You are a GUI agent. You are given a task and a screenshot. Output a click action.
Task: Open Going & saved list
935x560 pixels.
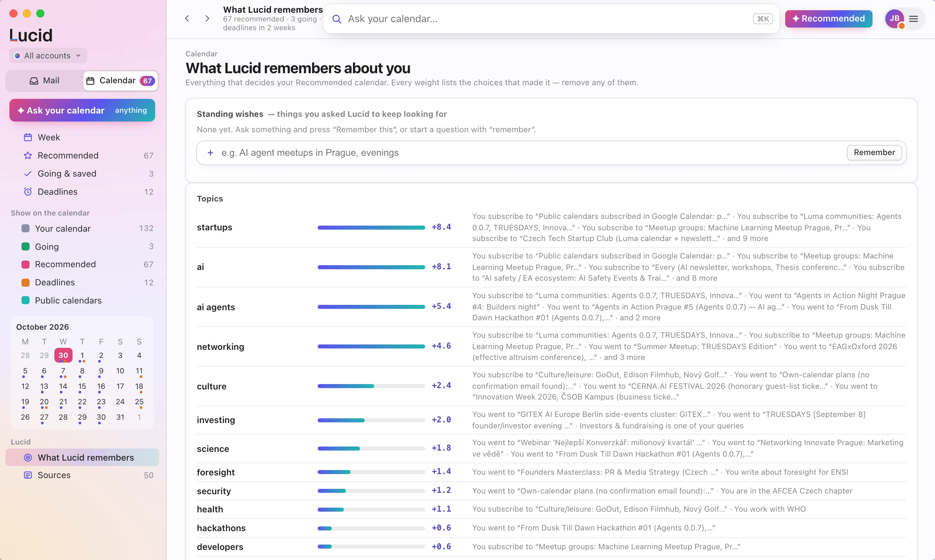[82, 174]
